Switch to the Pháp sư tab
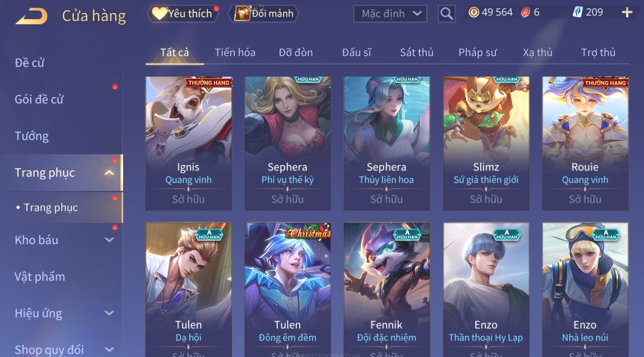 [478, 53]
